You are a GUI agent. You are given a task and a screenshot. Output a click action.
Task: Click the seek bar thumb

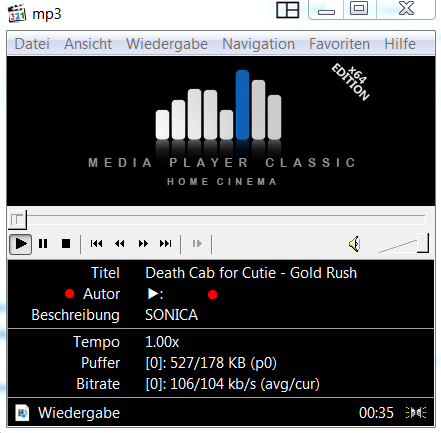[x=17, y=220]
